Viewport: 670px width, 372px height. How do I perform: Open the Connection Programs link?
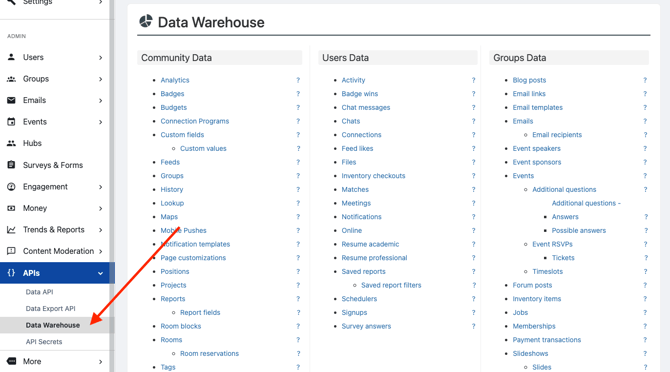195,121
